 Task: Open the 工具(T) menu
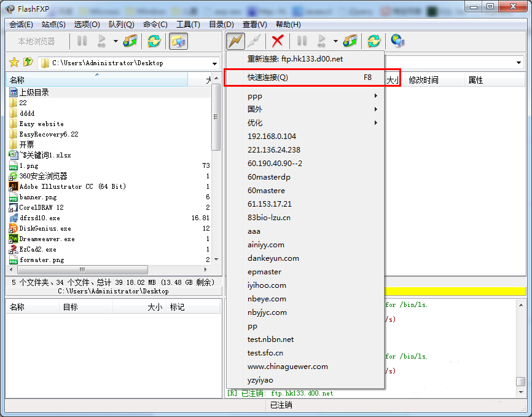click(188, 24)
